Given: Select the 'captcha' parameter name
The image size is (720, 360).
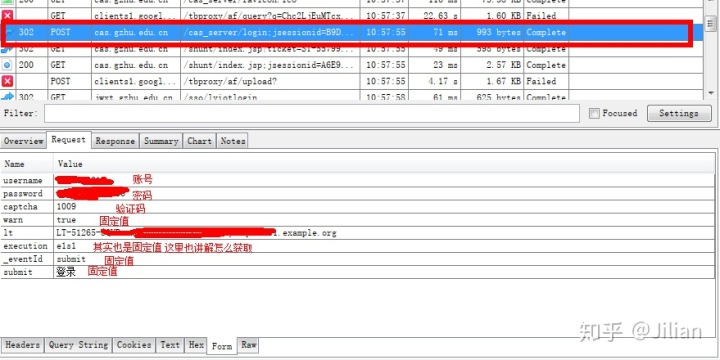Looking at the screenshot, I should (21, 207).
